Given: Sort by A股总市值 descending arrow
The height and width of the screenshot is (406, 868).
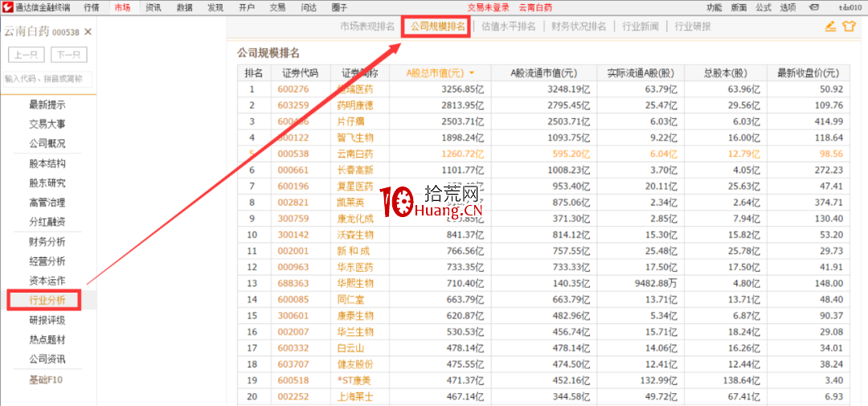Looking at the screenshot, I should 472,73.
